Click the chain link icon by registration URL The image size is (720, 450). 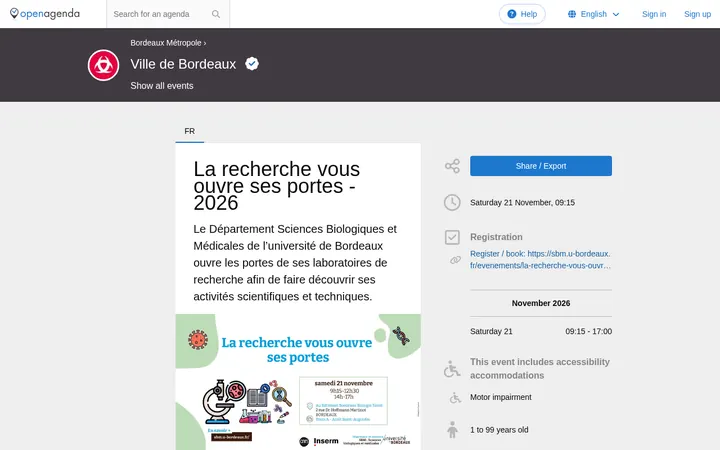pos(455,260)
